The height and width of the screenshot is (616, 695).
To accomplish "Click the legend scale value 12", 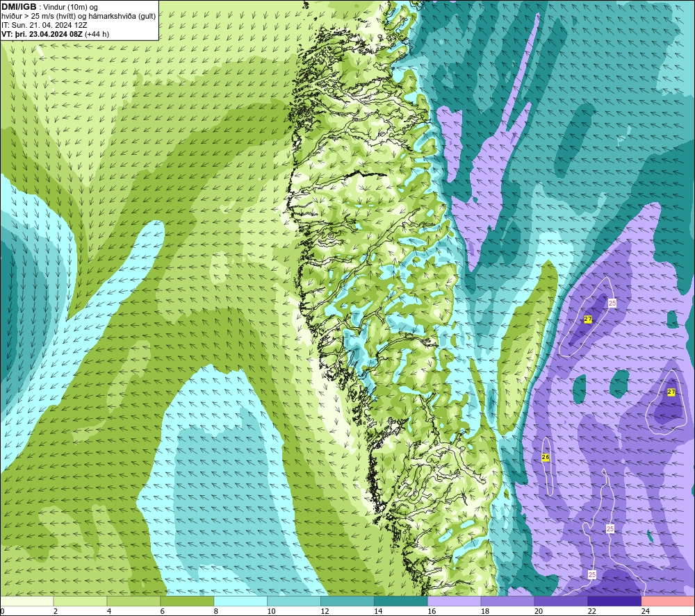I will 325,612.
